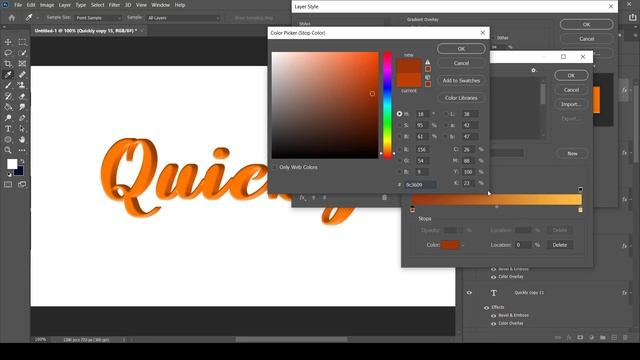Image resolution: width=640 pixels, height=360 pixels.
Task: Click the delete trash icon in Layers panel
Action: pyautogui.click(x=625, y=338)
